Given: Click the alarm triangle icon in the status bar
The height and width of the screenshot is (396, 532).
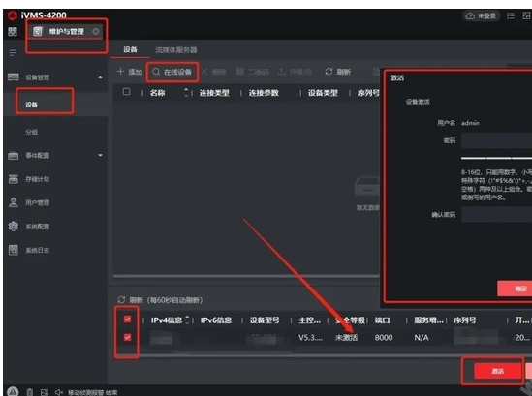Looking at the screenshot, I should pos(13,391).
